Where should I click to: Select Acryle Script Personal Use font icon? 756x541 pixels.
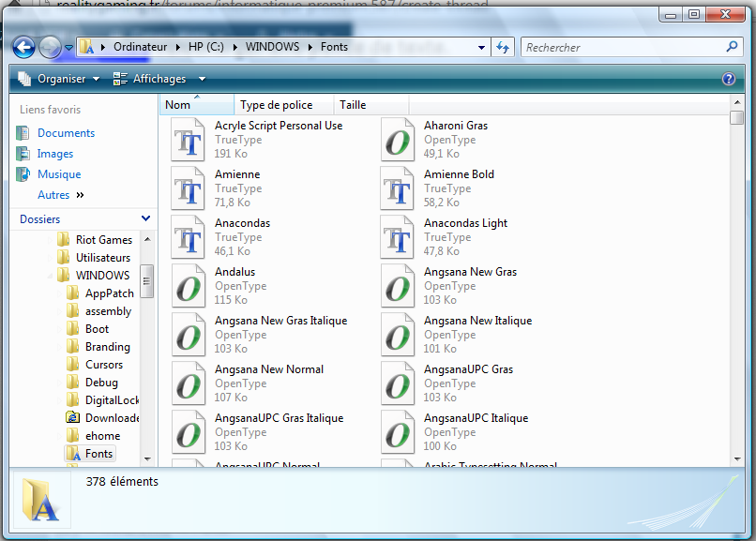(x=189, y=141)
